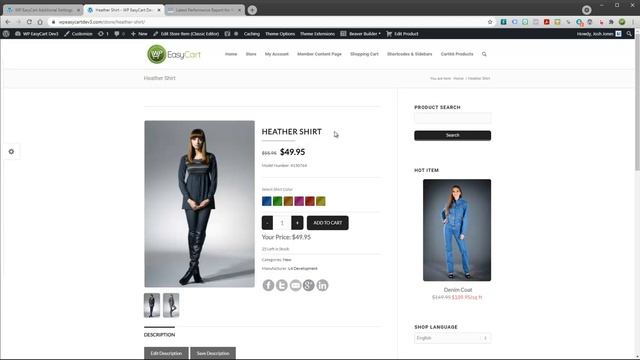Share product on Twitter icon
This screenshot has height=360, width=640.
[282, 285]
